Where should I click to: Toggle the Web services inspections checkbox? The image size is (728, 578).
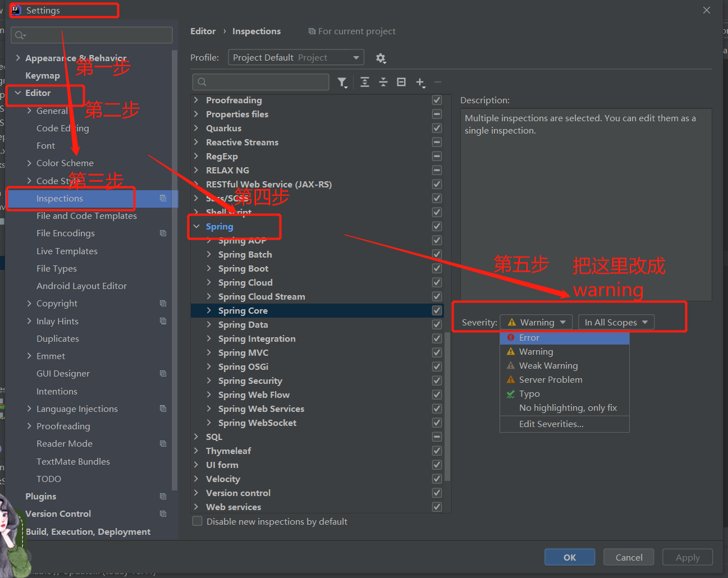(437, 507)
